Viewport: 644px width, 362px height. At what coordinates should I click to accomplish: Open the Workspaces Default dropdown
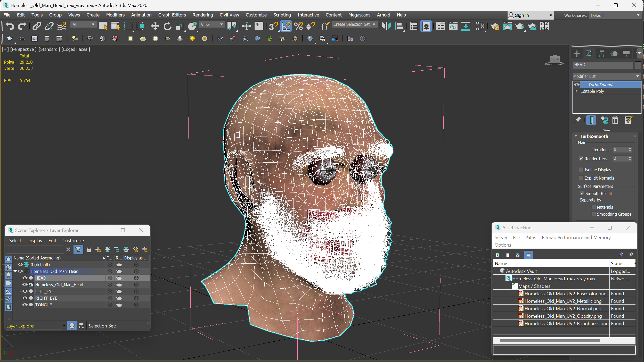pyautogui.click(x=615, y=15)
